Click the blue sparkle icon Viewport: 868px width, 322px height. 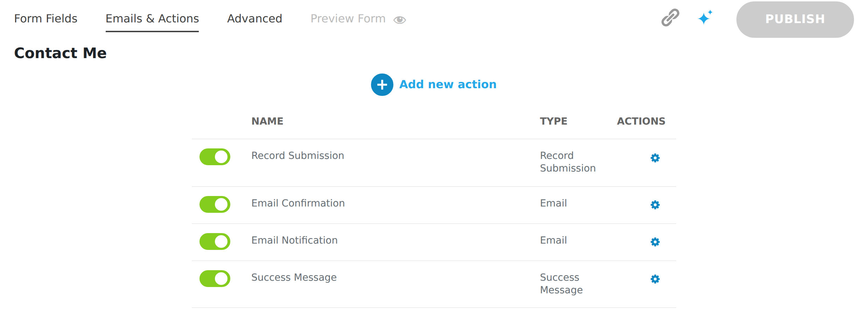coord(705,17)
